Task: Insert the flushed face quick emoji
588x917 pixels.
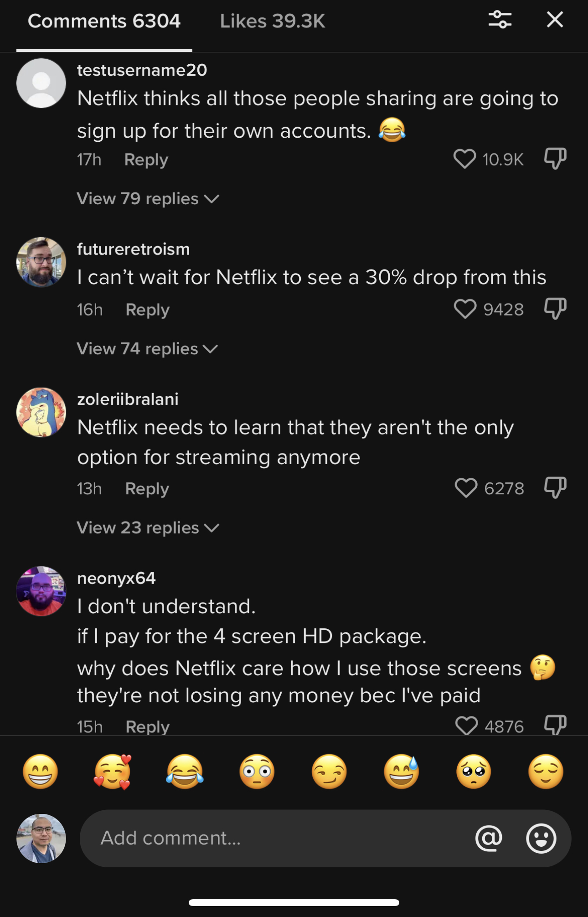Action: tap(257, 772)
